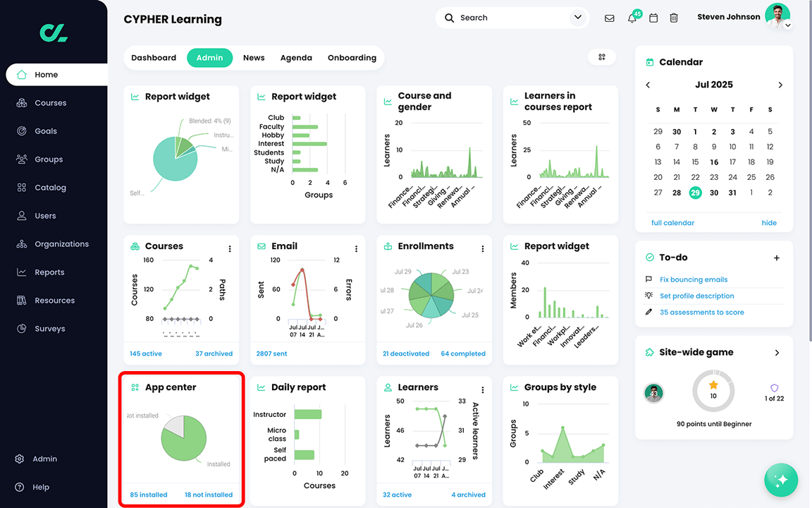Open 35 assessments to score link
812x508 pixels.
(702, 312)
